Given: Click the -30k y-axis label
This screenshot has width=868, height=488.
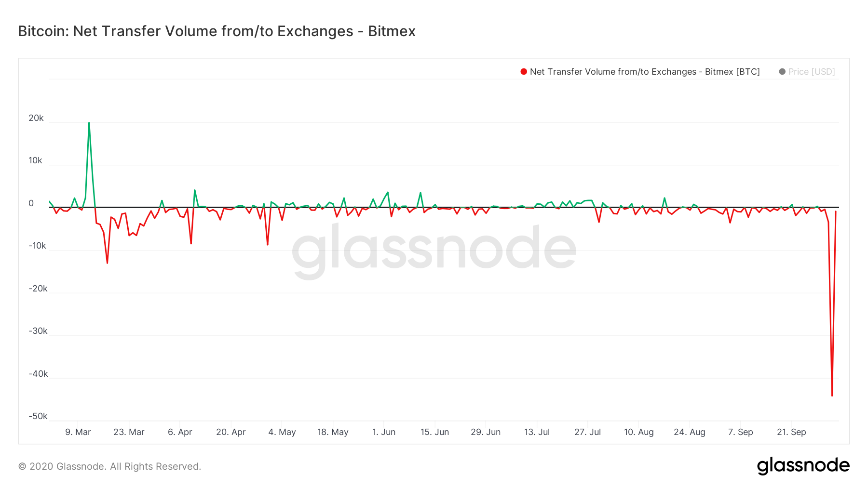Looking at the screenshot, I should pyautogui.click(x=38, y=331).
